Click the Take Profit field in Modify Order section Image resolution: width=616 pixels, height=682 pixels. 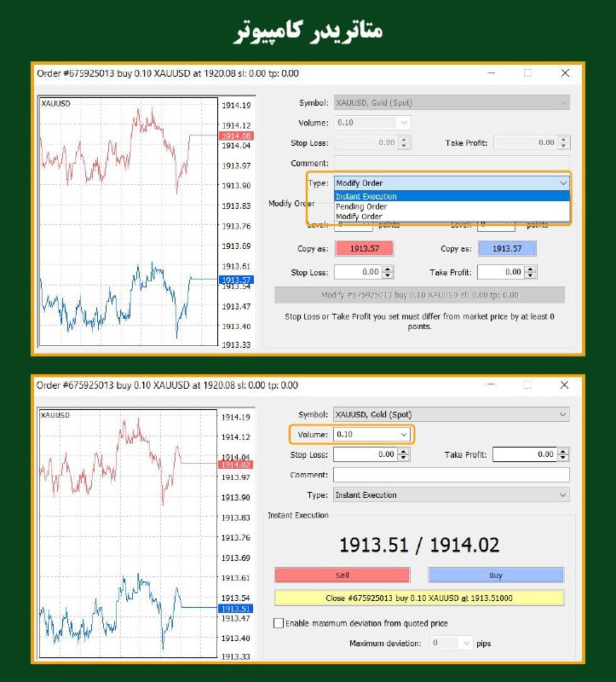tap(501, 272)
